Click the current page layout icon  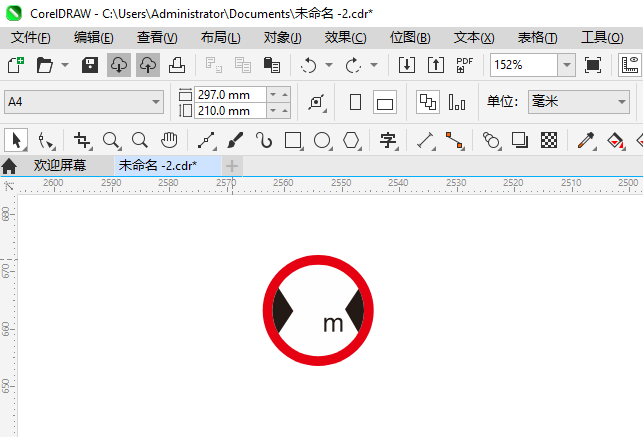[x=457, y=102]
